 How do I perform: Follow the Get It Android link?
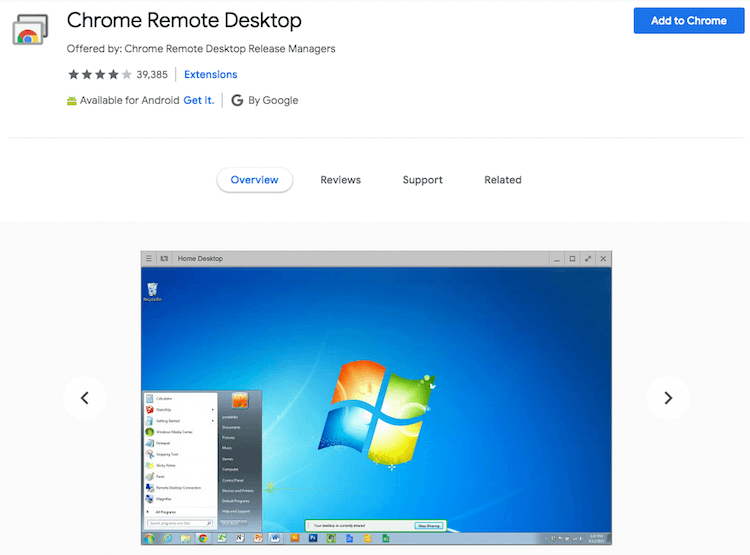(x=199, y=100)
